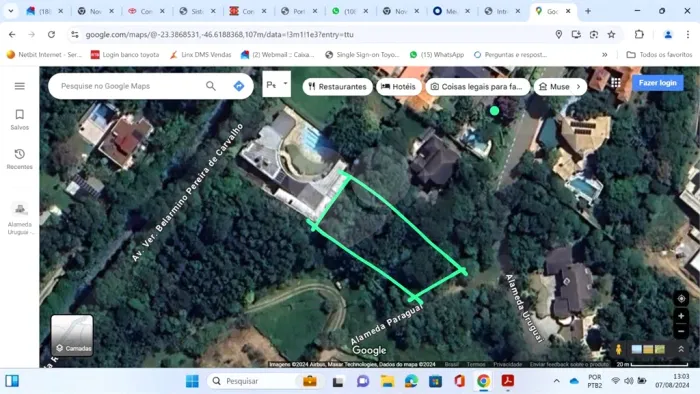
Task: Open the Alameda Uruguai recent place
Action: click(20, 219)
